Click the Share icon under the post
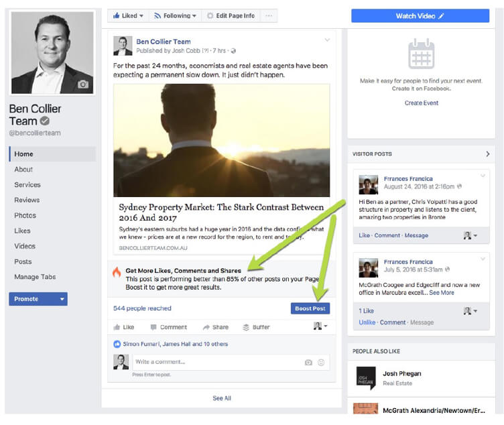 207,327
